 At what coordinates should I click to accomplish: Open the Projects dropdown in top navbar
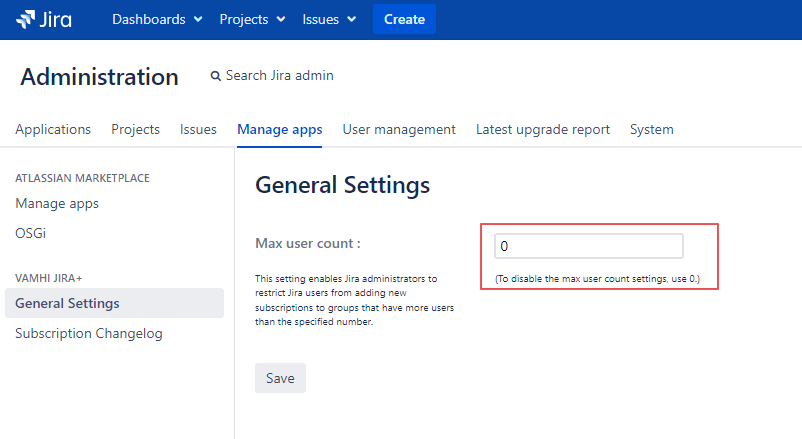[252, 19]
